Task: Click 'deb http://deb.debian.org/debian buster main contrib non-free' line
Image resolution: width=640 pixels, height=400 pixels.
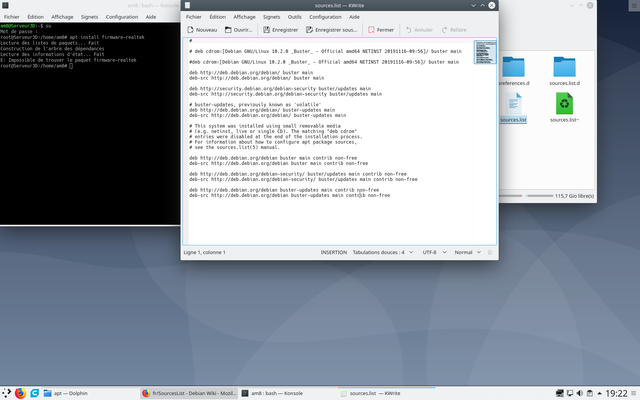Action: 273,158
